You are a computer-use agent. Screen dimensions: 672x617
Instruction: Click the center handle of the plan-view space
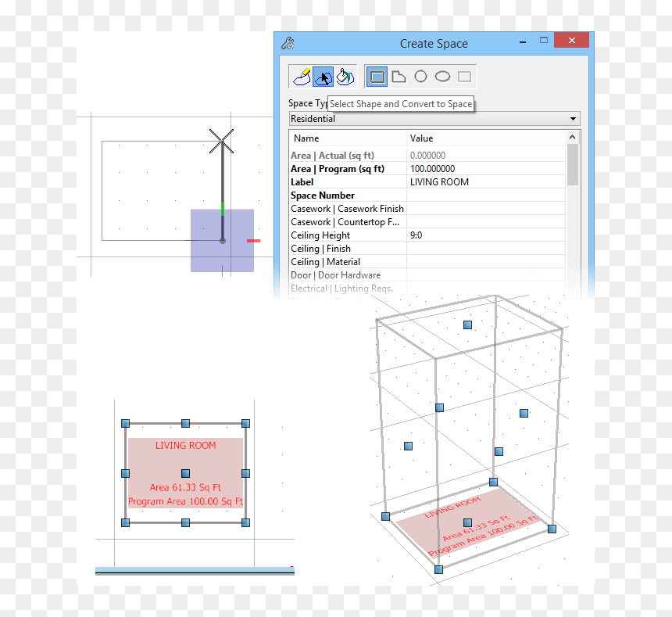click(x=185, y=473)
